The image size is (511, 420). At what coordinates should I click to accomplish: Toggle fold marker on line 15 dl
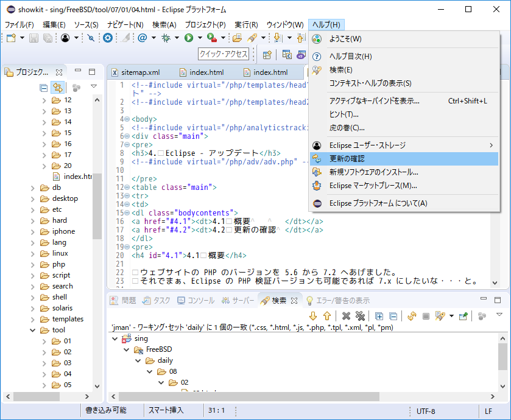coord(127,213)
